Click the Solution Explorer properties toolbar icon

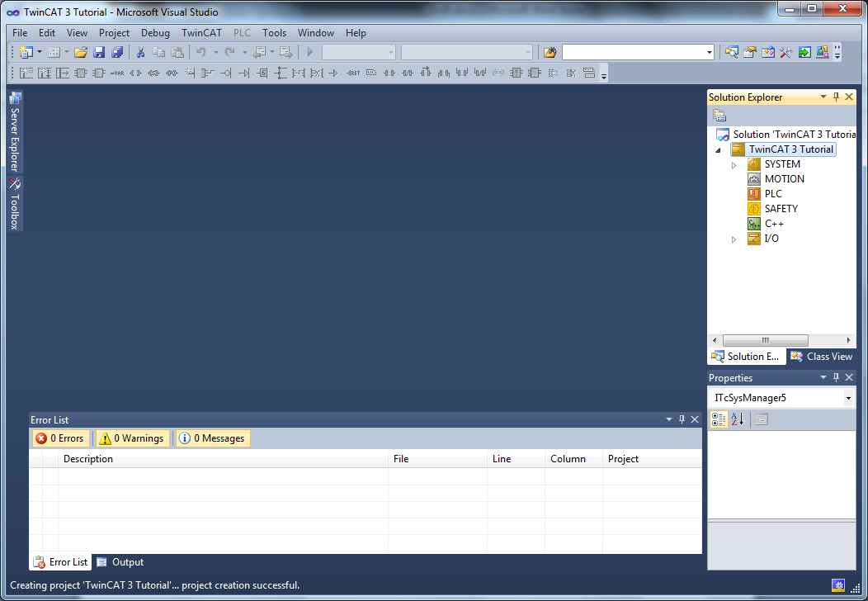(x=719, y=116)
